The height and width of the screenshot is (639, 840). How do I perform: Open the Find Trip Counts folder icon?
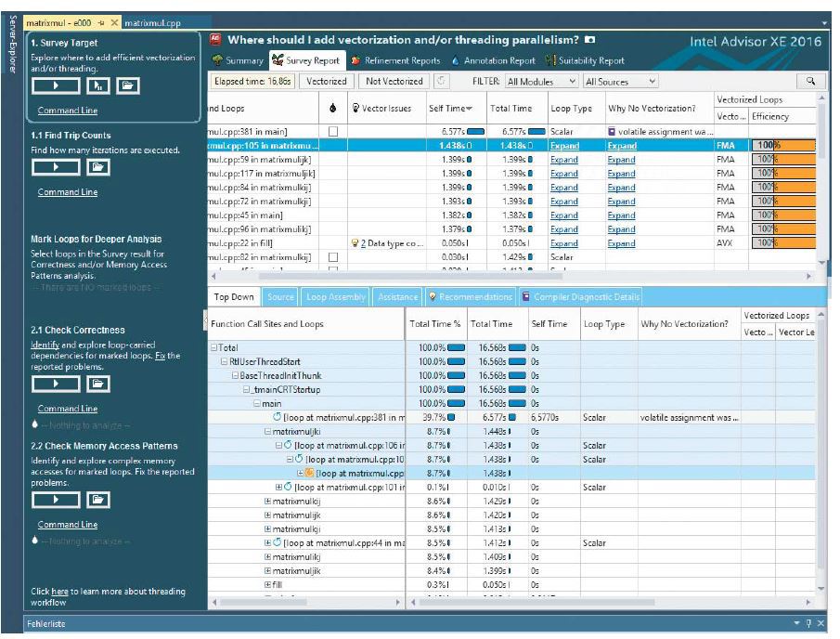click(x=98, y=167)
